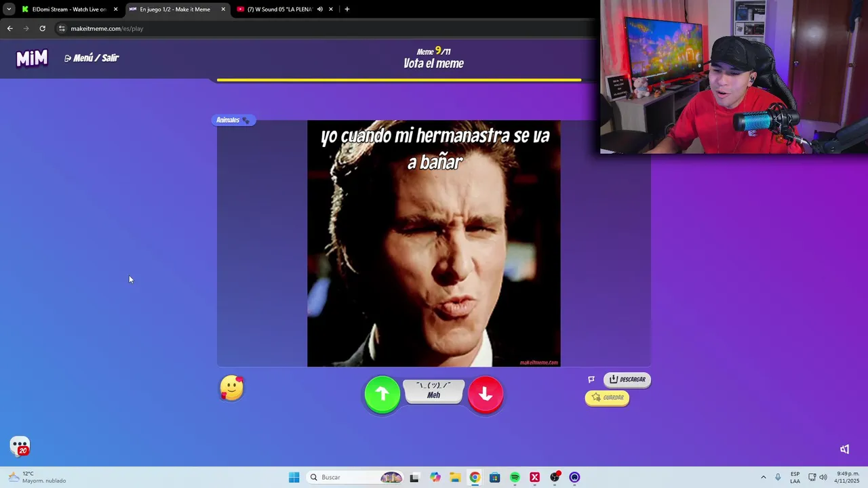The height and width of the screenshot is (488, 868).
Task: Go back in browser history
Action: pos(9,28)
